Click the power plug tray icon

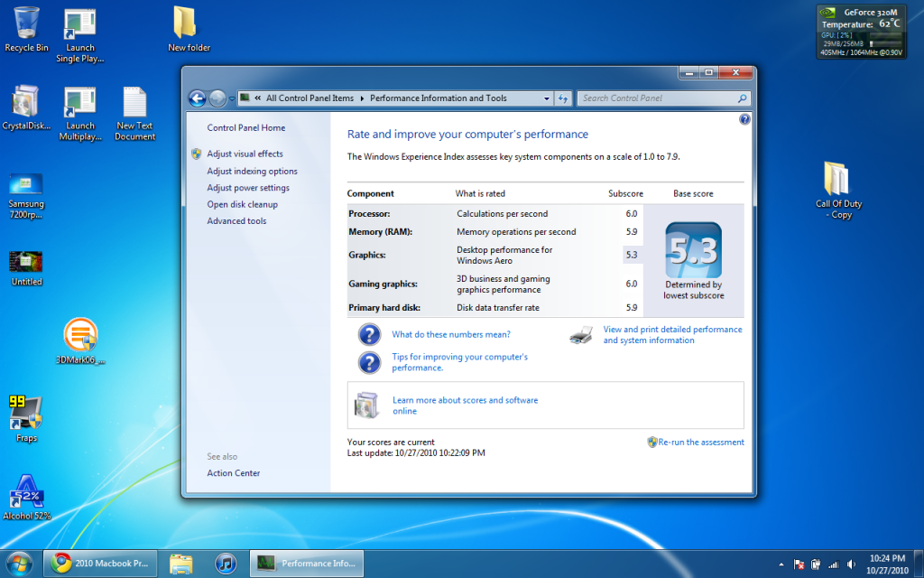pos(816,564)
